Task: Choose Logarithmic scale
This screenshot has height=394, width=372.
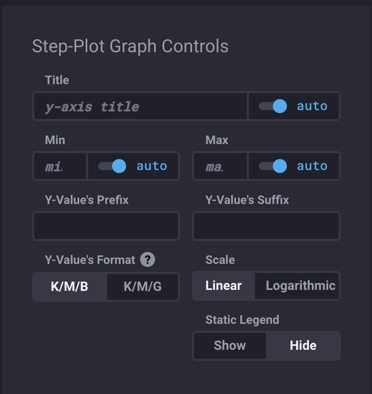Action: (x=297, y=286)
